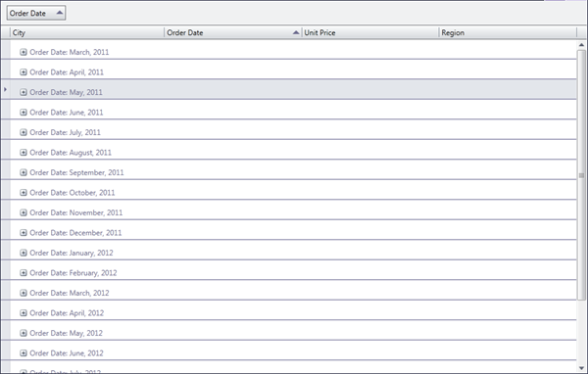Select the 'Order Date: May, 2012' text
Screen dimensions: 588x374
click(66, 333)
